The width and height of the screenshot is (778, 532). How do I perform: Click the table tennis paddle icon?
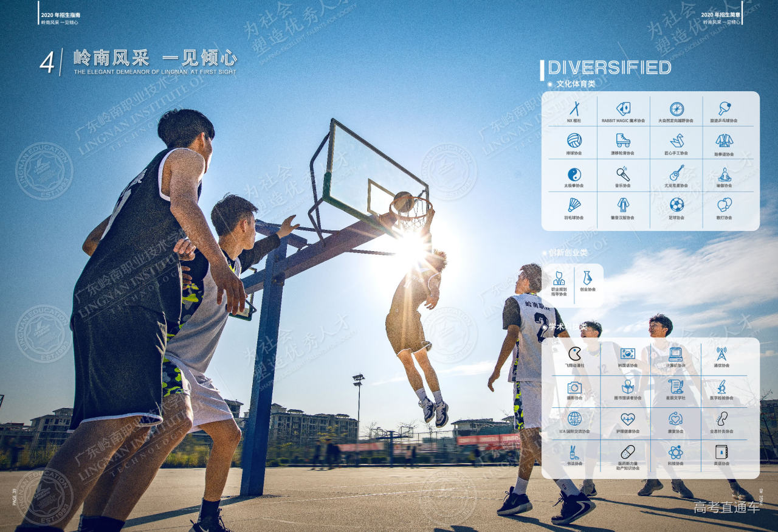724,109
